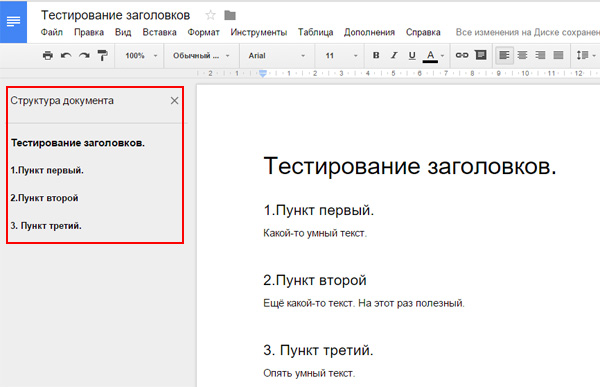Open the Вставка menu
600x387 pixels.
[x=160, y=33]
